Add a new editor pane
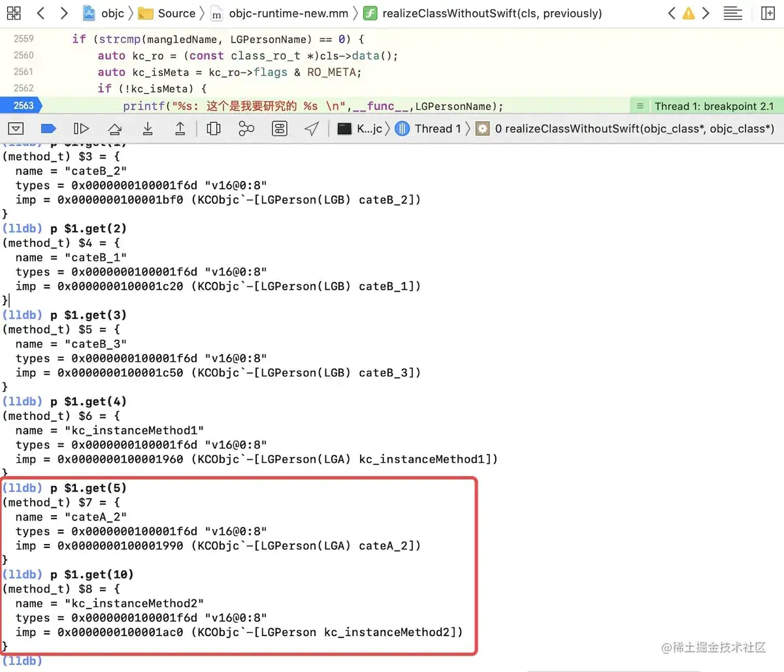 tap(768, 13)
